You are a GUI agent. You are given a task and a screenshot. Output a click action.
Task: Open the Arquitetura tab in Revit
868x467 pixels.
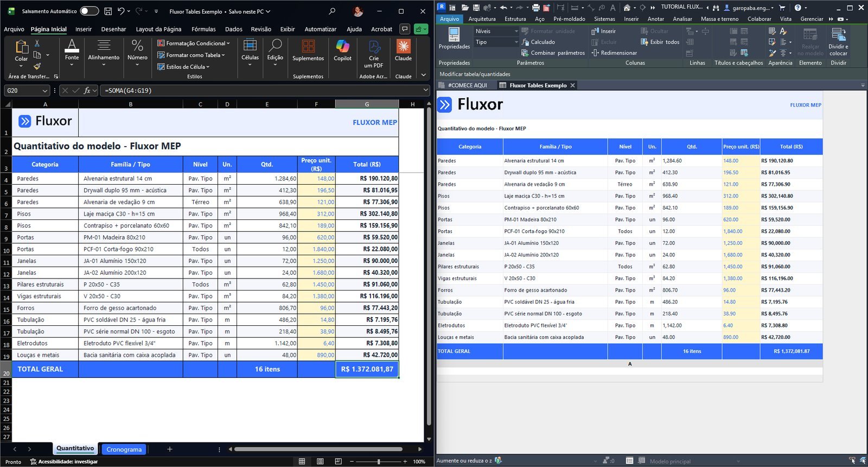click(x=482, y=19)
